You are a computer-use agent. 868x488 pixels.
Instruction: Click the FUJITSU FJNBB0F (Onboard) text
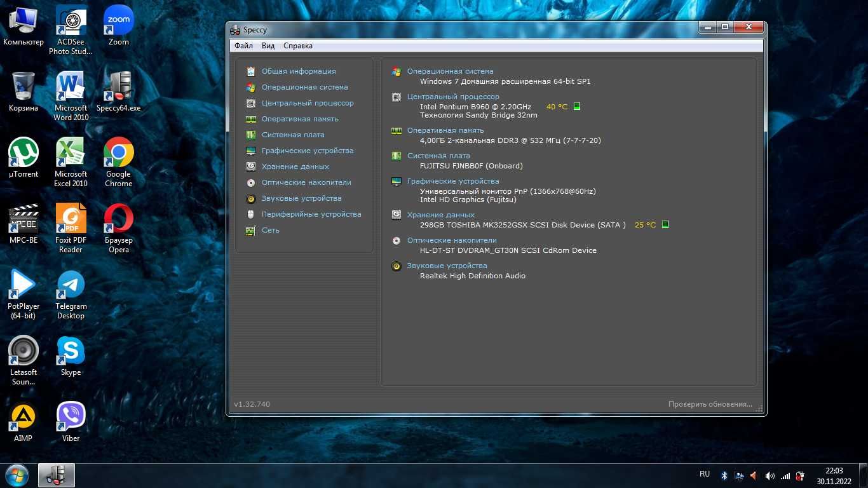tap(471, 166)
